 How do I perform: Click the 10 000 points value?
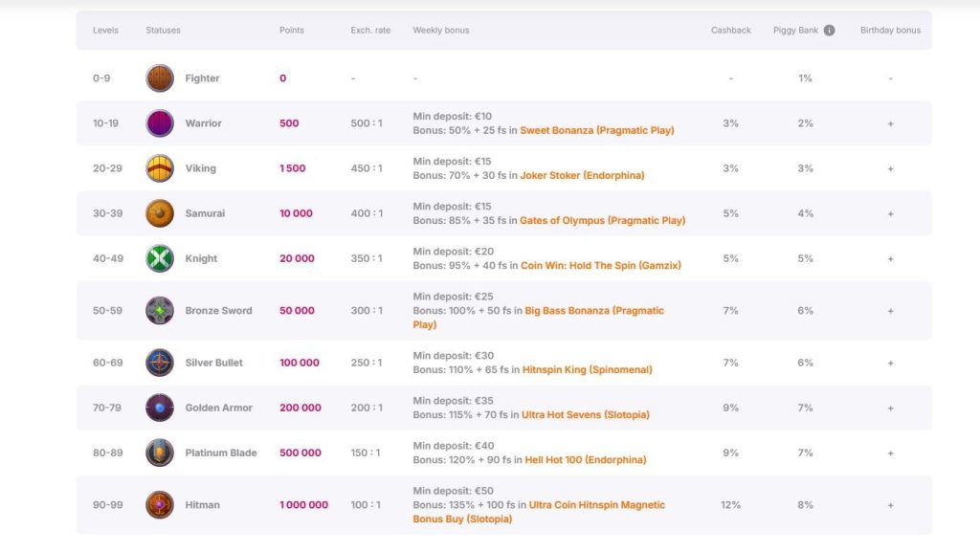[x=296, y=213]
